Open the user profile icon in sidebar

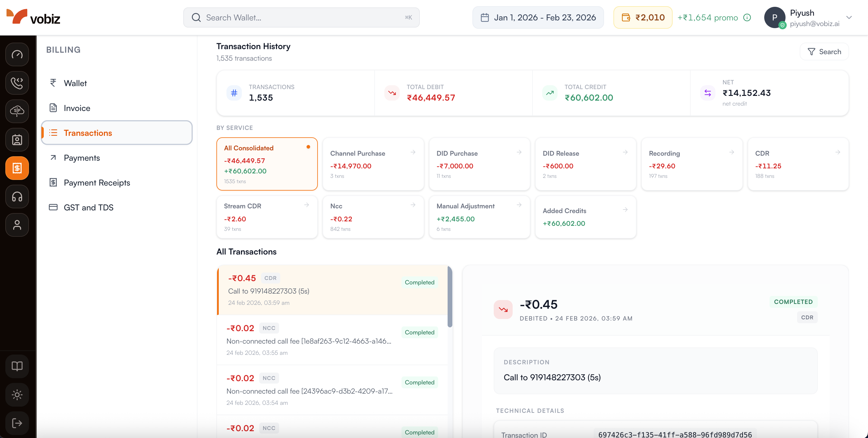pos(17,225)
